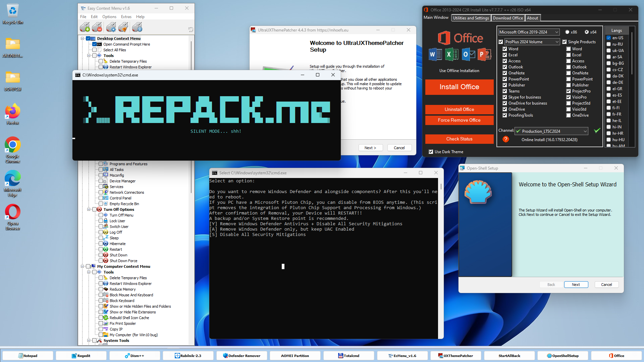Switch to Utilities and Settings tab
The height and width of the screenshot is (362, 644).
471,18
